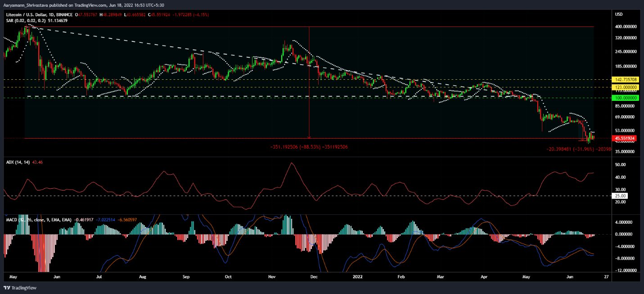Click the 50.00 ADX axis label
This screenshot has height=294, width=644.
point(621,165)
